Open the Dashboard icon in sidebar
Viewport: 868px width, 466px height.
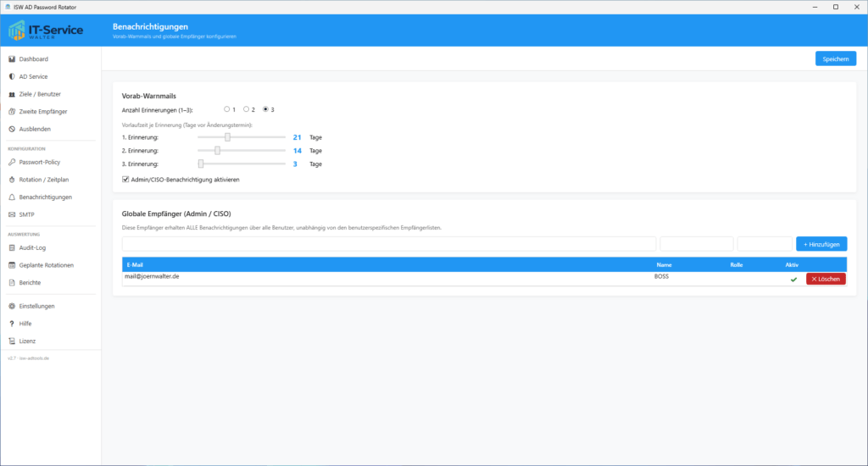pyautogui.click(x=12, y=59)
